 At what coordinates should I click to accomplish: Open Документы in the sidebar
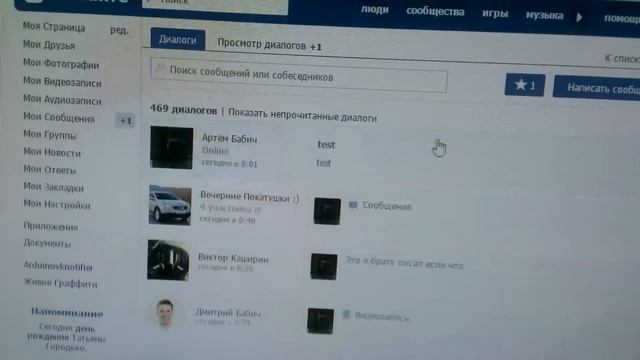[47, 243]
